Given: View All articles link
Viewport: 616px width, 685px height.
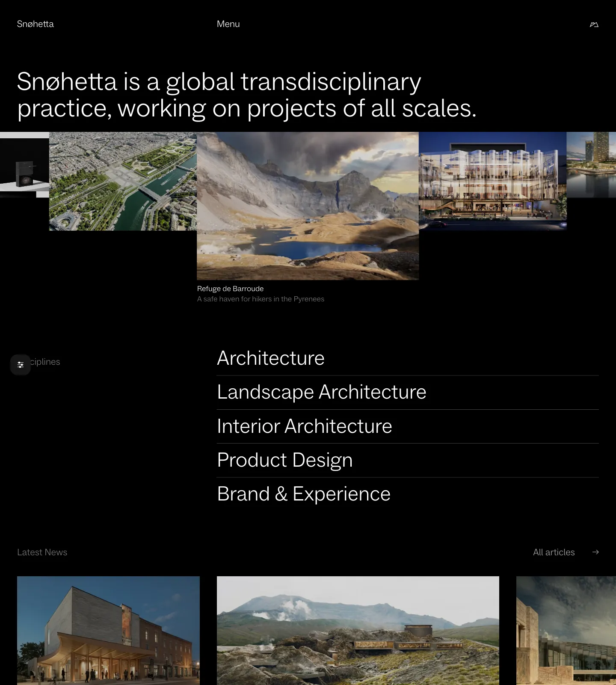Looking at the screenshot, I should point(554,552).
